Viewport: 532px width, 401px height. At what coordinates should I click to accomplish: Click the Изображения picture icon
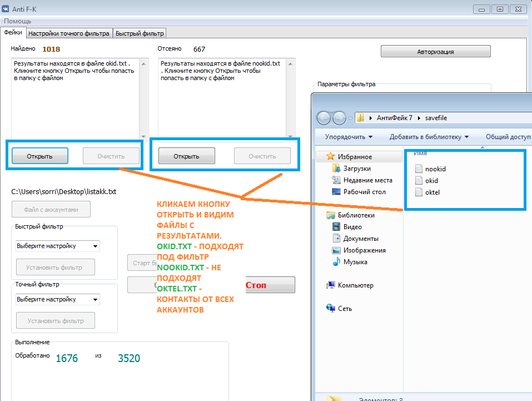336,250
